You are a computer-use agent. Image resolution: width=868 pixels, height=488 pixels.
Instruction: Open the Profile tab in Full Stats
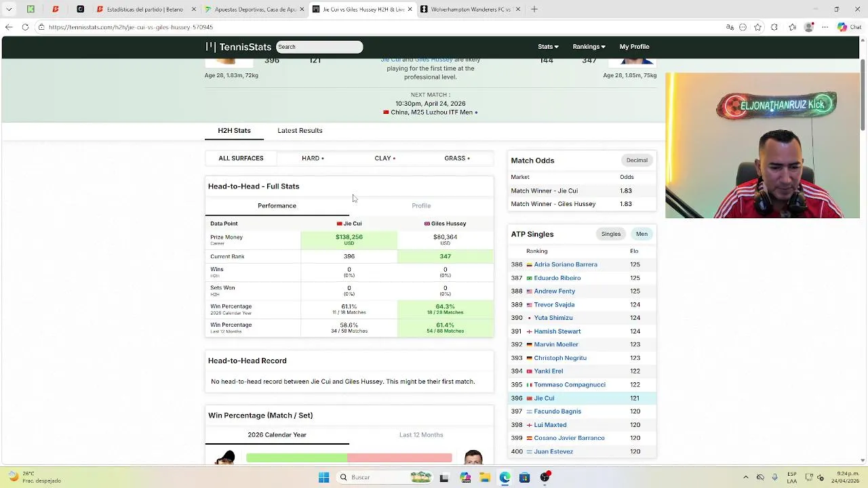(421, 206)
